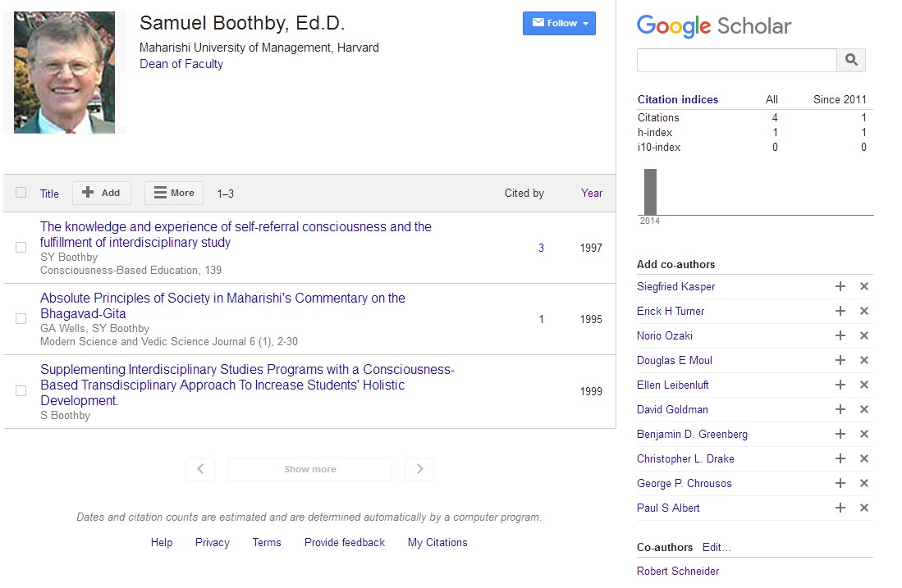Check the Supplementing Interdisciplinary Studies article checkbox

click(x=21, y=391)
